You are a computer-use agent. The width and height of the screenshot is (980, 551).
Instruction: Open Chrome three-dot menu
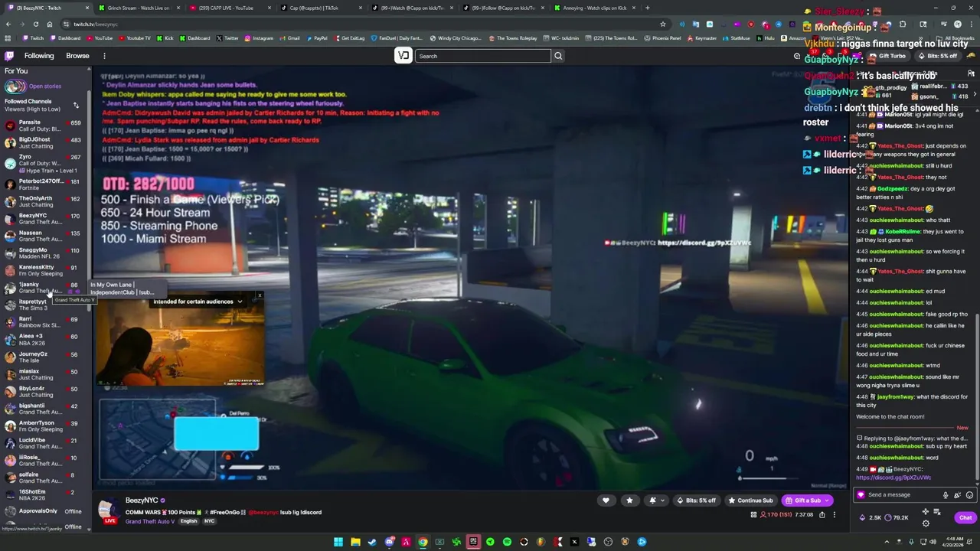[x=971, y=24]
